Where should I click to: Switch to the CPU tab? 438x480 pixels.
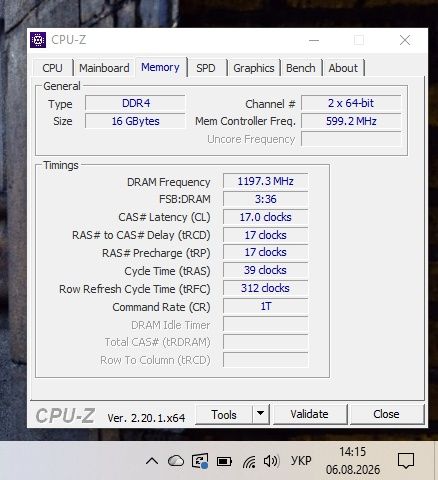click(52, 68)
